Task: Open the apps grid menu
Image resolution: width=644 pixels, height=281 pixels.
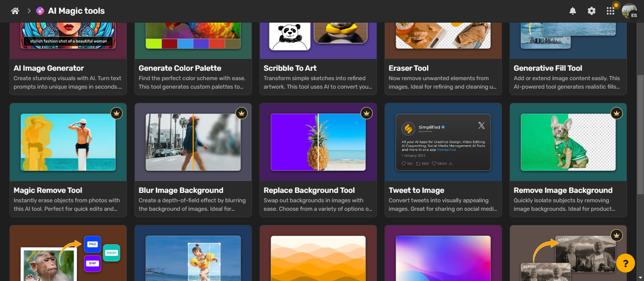Action: pyautogui.click(x=610, y=11)
